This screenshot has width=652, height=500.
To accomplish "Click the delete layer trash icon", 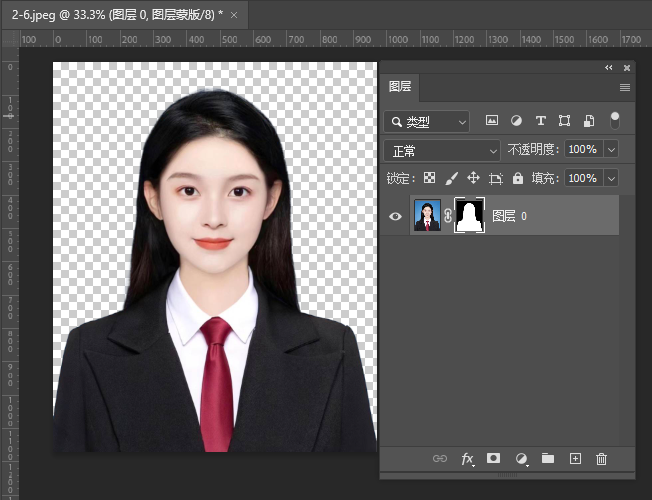I will pyautogui.click(x=601, y=458).
